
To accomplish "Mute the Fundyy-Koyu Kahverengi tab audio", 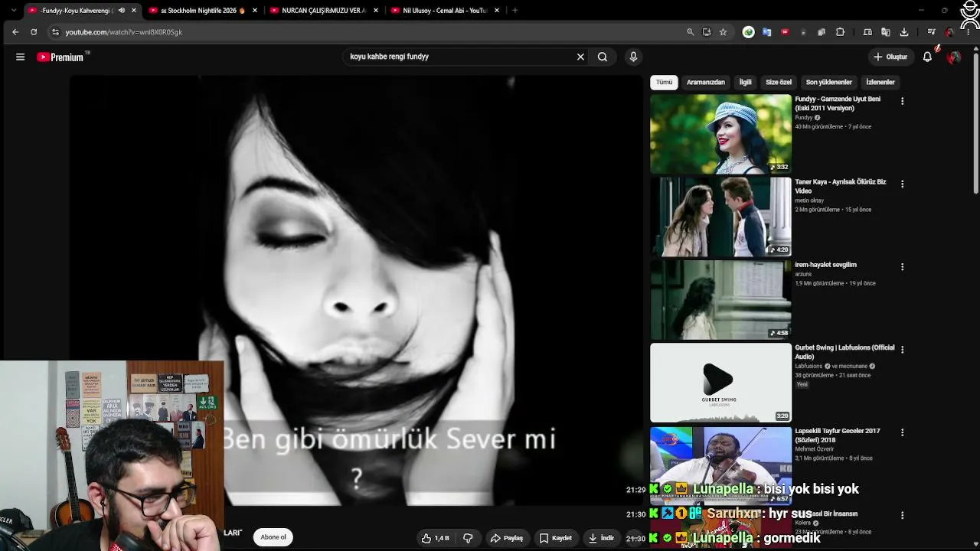I will coord(121,11).
